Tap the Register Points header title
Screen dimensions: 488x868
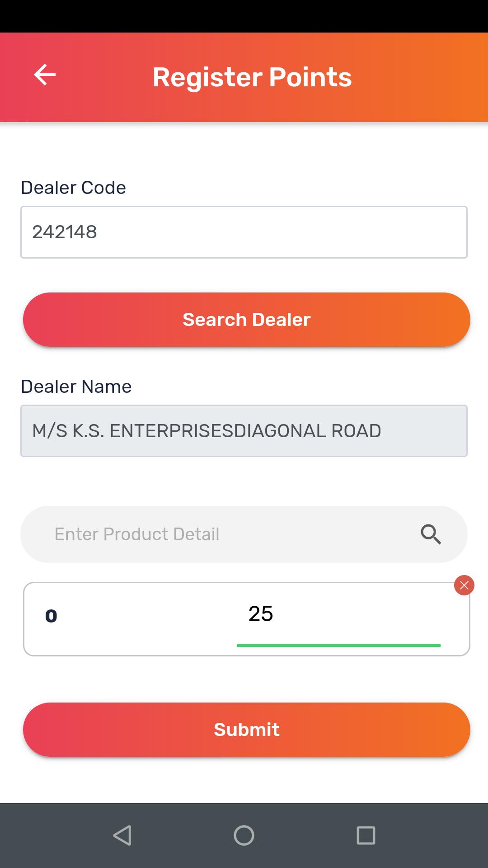click(252, 77)
